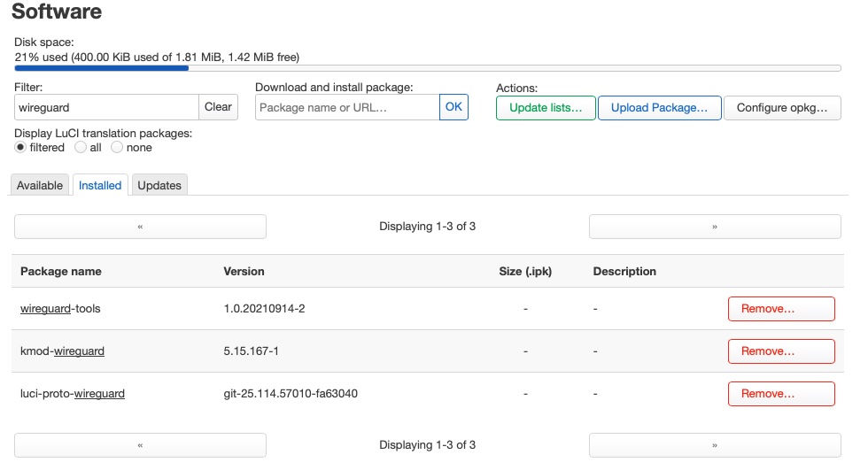The width and height of the screenshot is (868, 470).
Task: Click the disk space usage bar
Action: [x=427, y=68]
